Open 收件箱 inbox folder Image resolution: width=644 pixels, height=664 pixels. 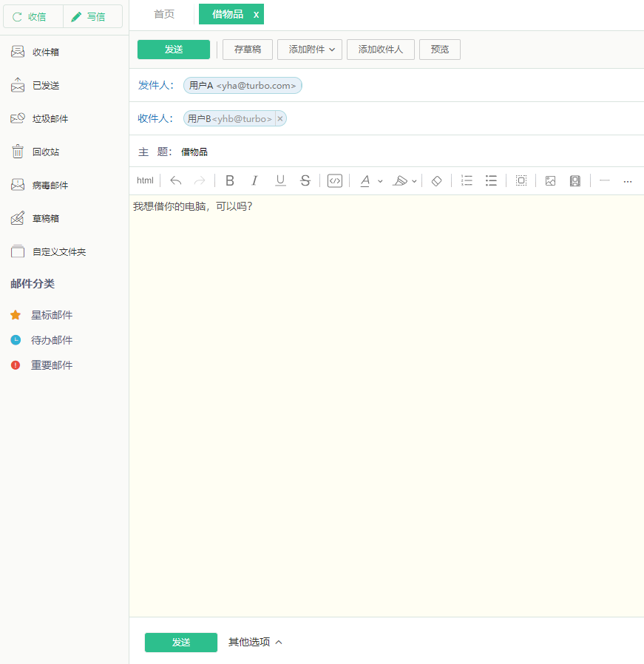click(46, 52)
